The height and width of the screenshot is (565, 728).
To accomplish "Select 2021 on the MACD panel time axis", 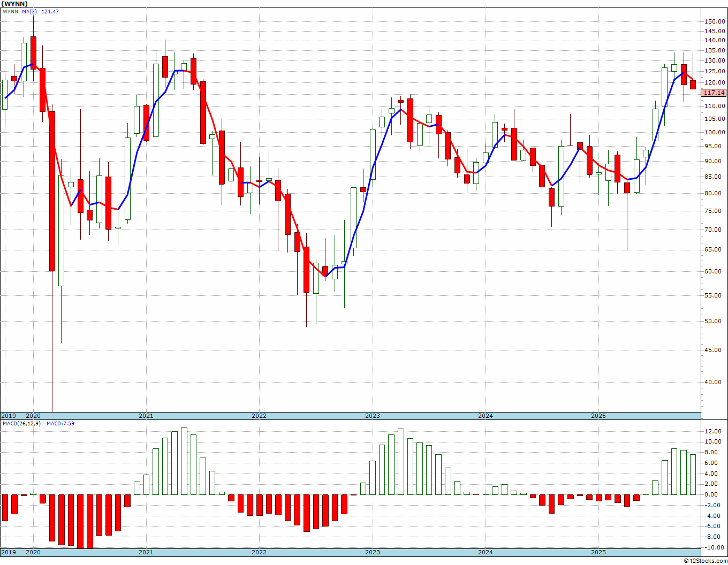I will (x=146, y=552).
